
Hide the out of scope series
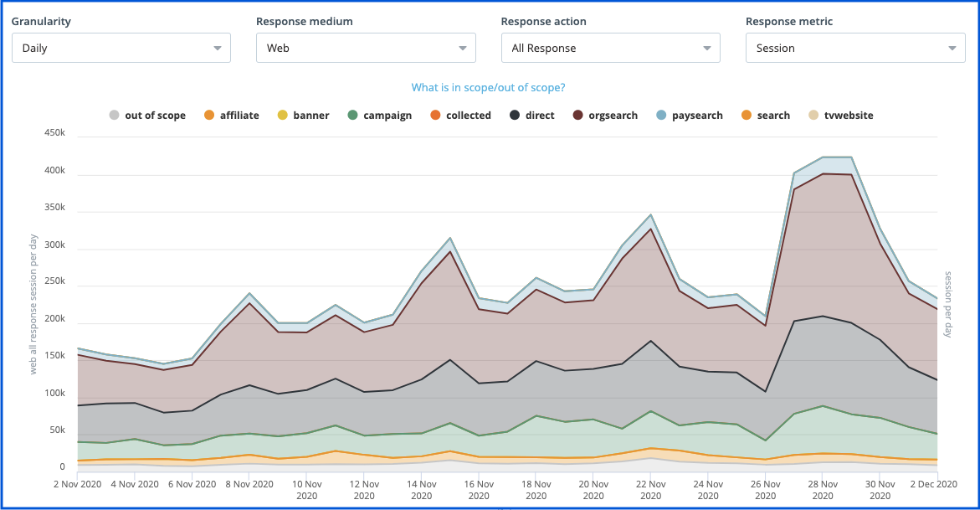pyautogui.click(x=146, y=115)
